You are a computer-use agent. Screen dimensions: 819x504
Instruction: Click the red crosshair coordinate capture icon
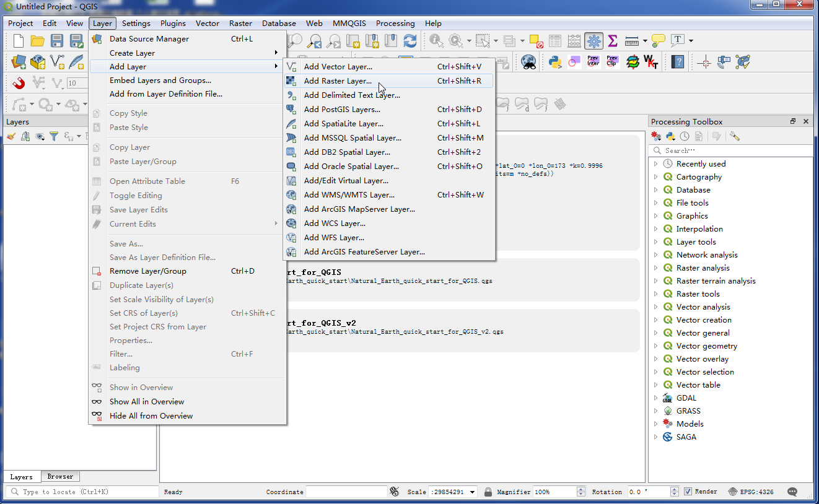704,62
